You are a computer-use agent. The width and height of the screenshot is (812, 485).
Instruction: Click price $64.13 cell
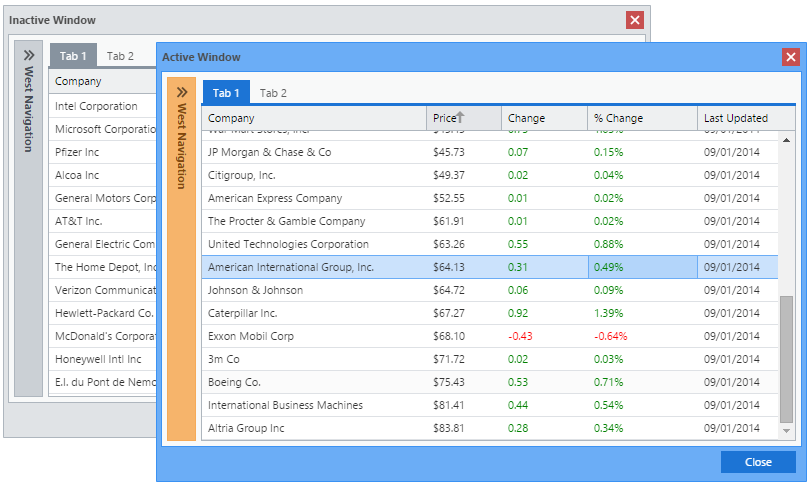(x=464, y=267)
